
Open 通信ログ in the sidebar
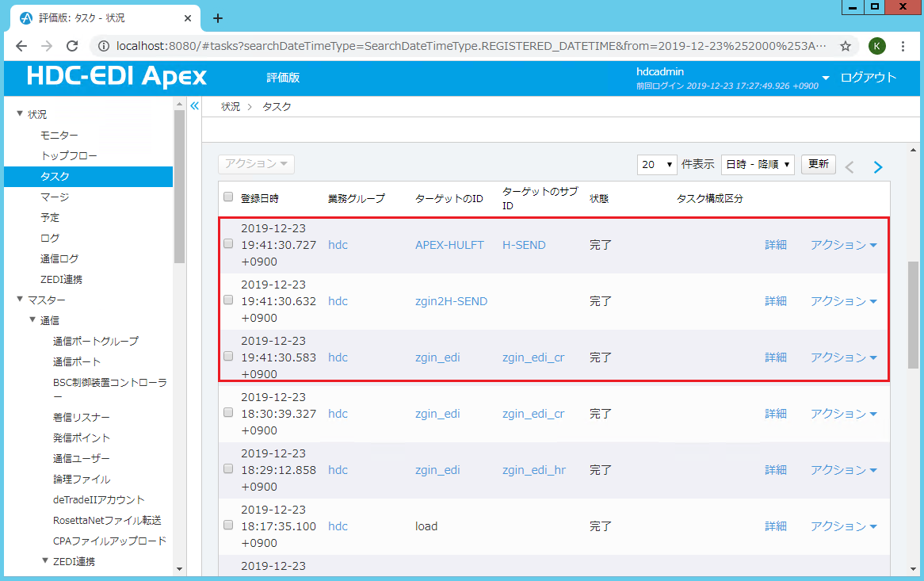click(x=59, y=259)
